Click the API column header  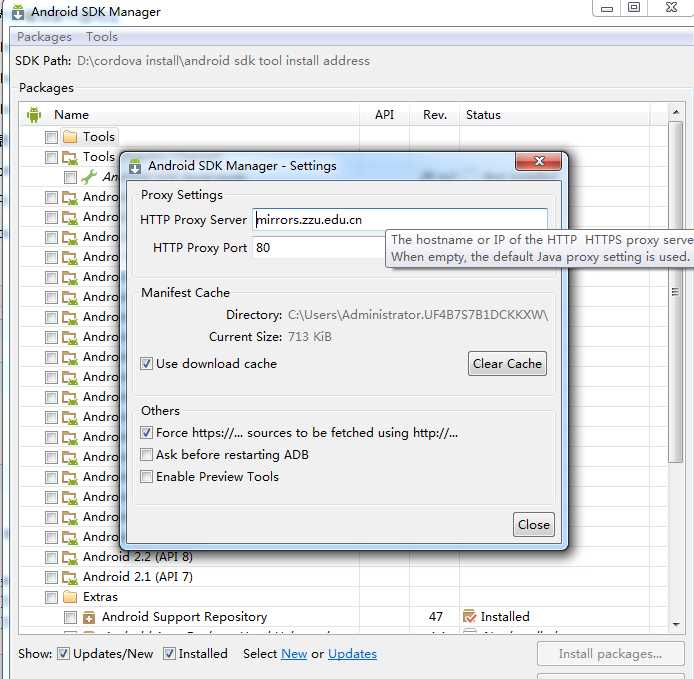click(384, 115)
